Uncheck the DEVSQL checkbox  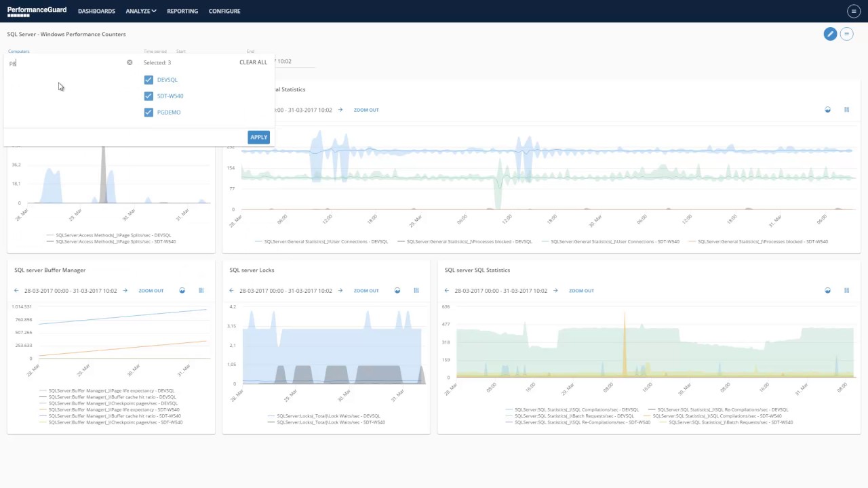149,80
